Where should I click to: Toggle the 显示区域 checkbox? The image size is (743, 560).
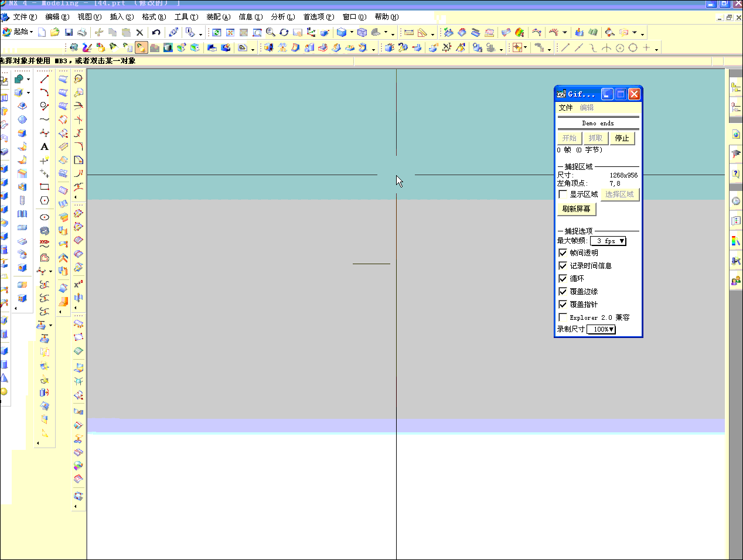(563, 194)
